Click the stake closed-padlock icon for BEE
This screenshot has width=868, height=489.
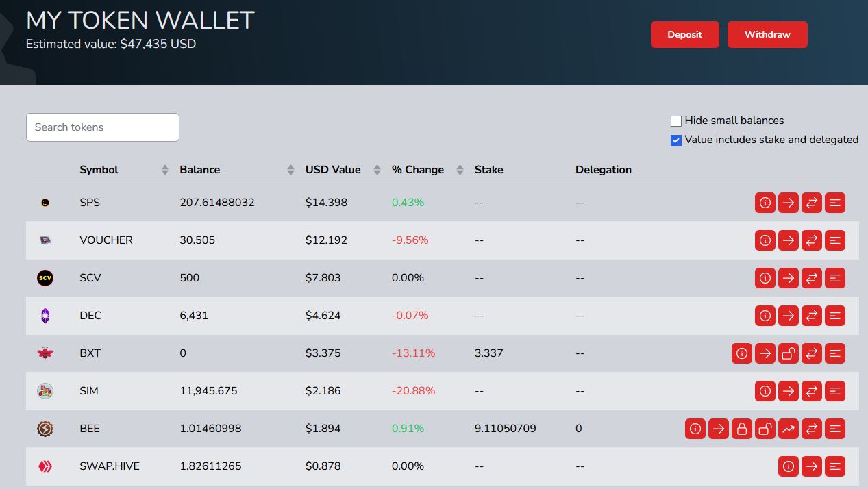tap(742, 429)
